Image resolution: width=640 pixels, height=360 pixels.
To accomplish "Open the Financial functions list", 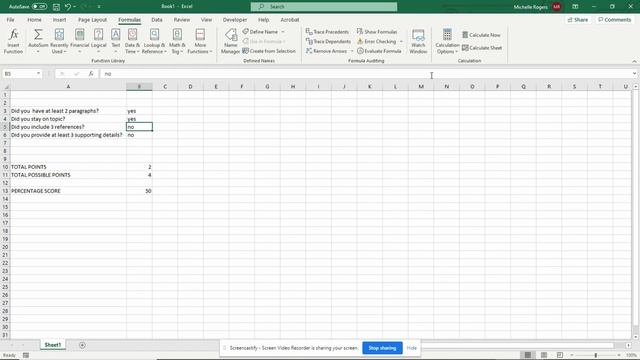I will coord(80,41).
